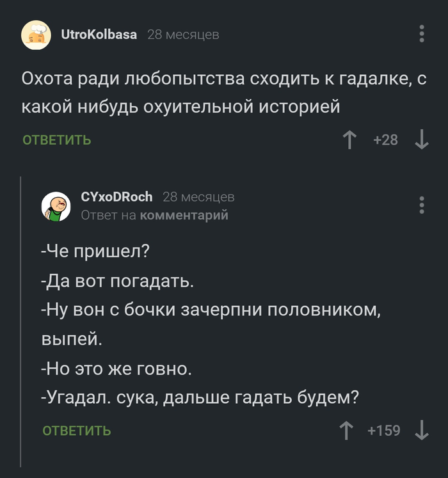Upvote UtroKolbasa's comment
Viewport: 448px width, 478px height.
[349, 139]
